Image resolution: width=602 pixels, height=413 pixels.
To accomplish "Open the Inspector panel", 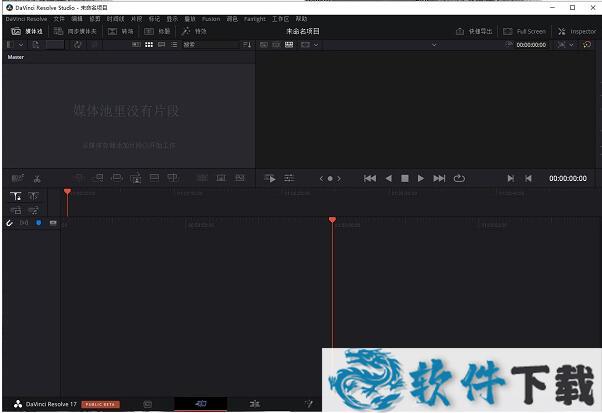I will 577,31.
